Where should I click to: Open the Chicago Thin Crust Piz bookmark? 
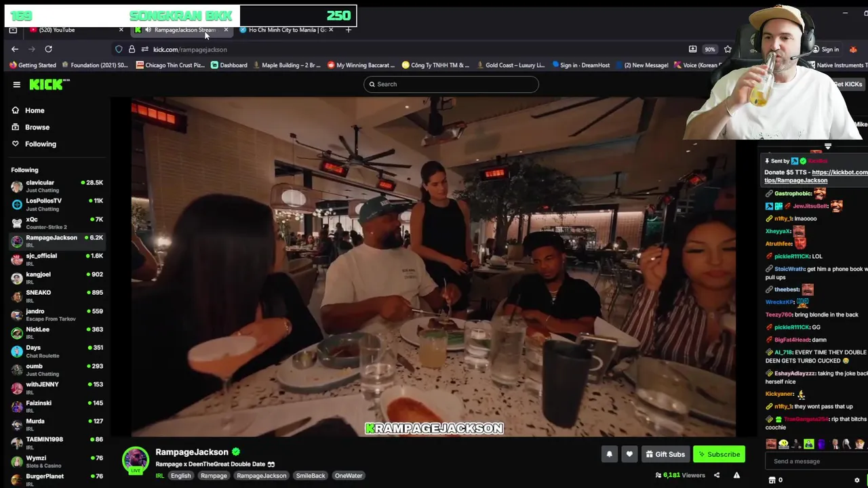click(170, 65)
